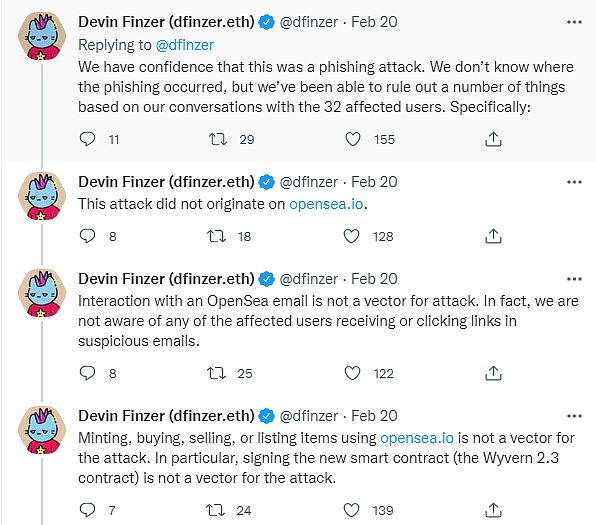This screenshot has height=525, width=596.
Task: Open more options on the first tweet
Action: pos(574,22)
